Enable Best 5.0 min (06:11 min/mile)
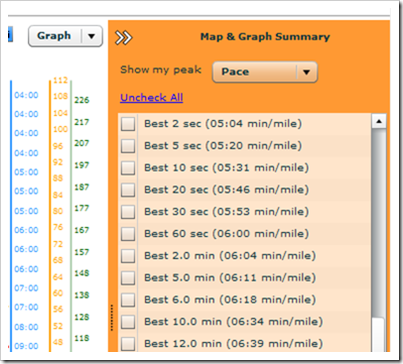The image size is (403, 364). point(128,278)
